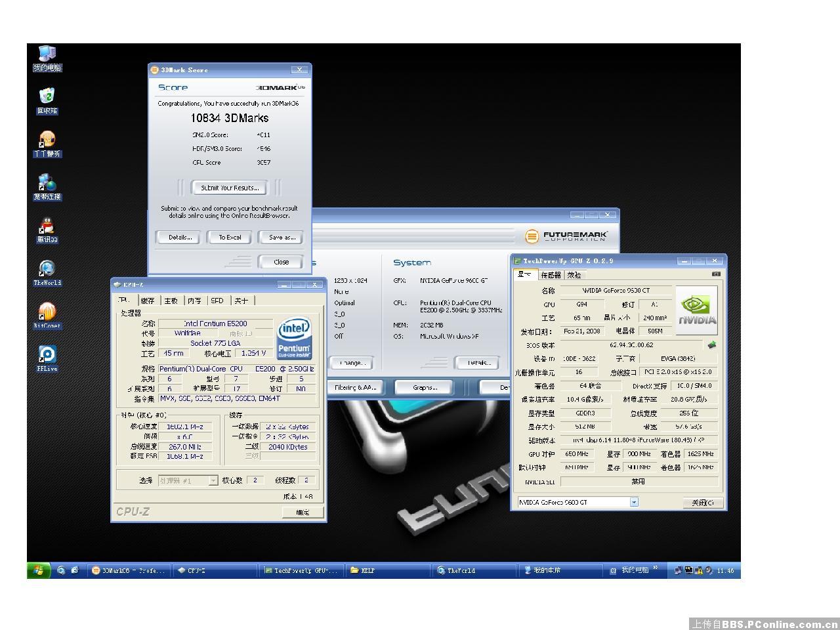
Task: Click To Excel button
Action: point(230,238)
